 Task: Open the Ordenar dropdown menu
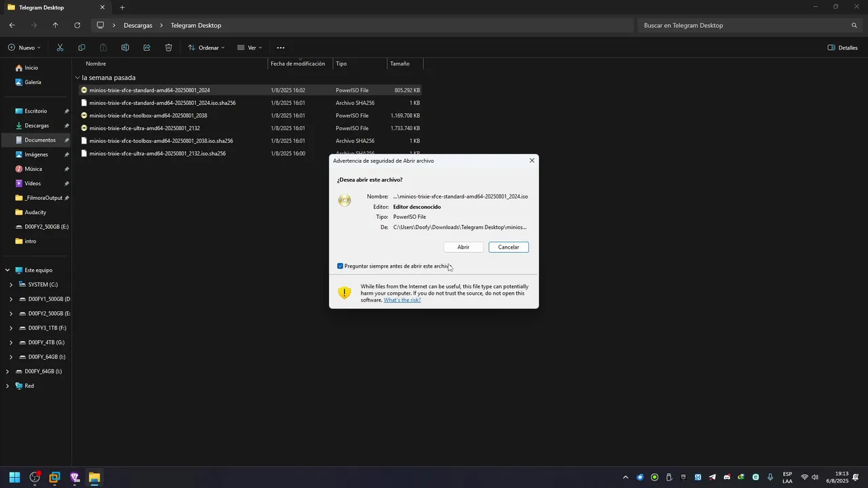click(206, 47)
